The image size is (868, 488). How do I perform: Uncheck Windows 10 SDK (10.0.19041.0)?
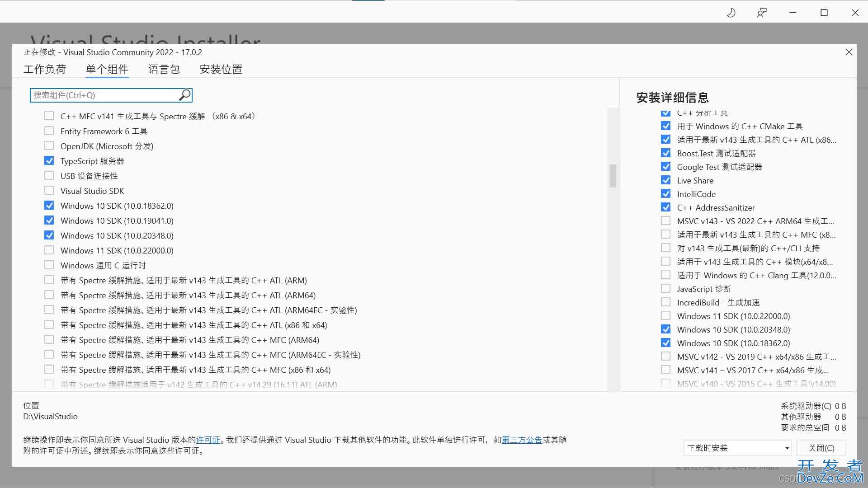pos(49,221)
